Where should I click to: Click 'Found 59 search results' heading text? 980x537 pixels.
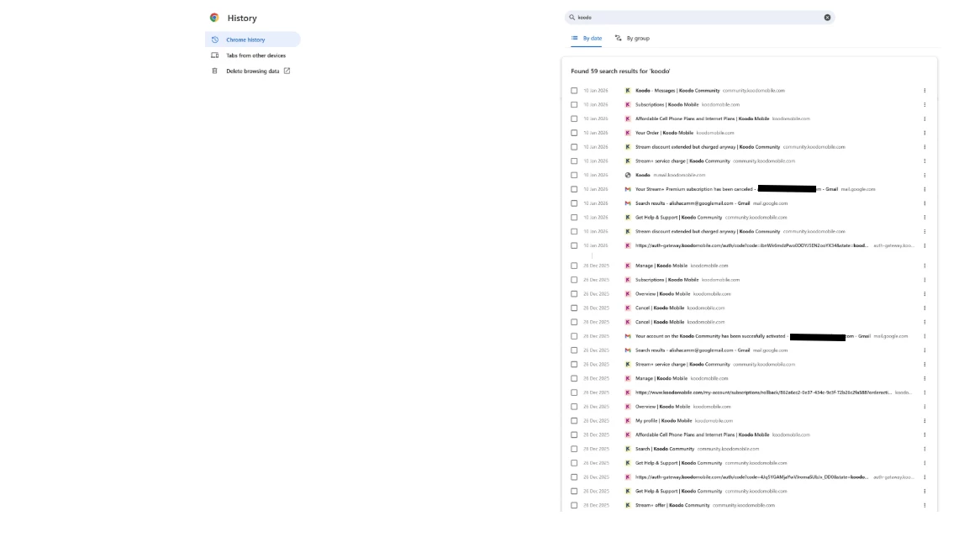[x=620, y=71]
